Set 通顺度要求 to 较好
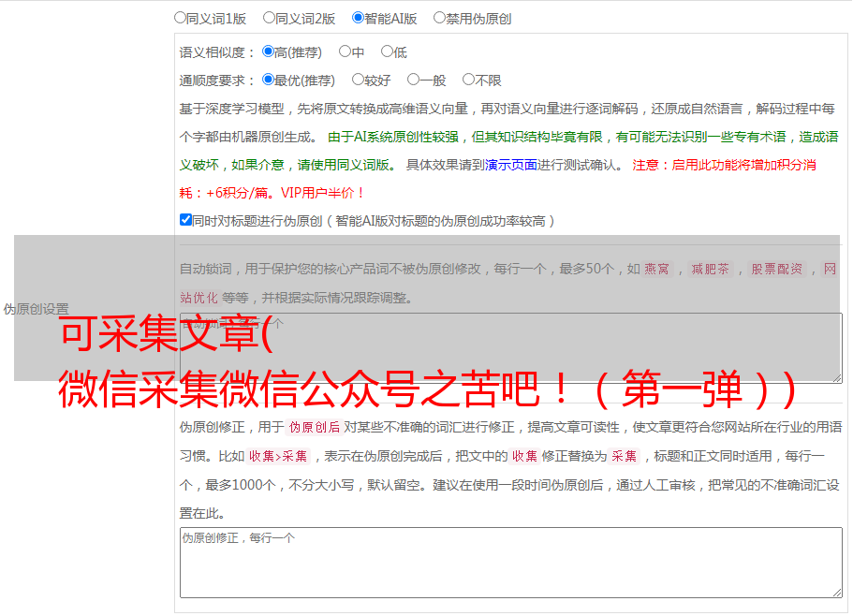This screenshot has width=853, height=616. 358,80
